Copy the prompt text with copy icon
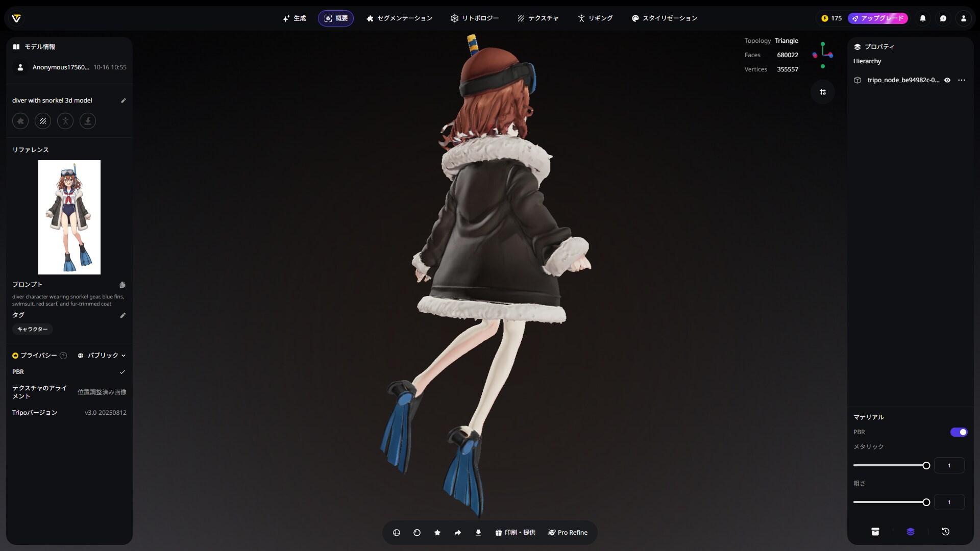This screenshot has height=551, width=980. coord(122,285)
